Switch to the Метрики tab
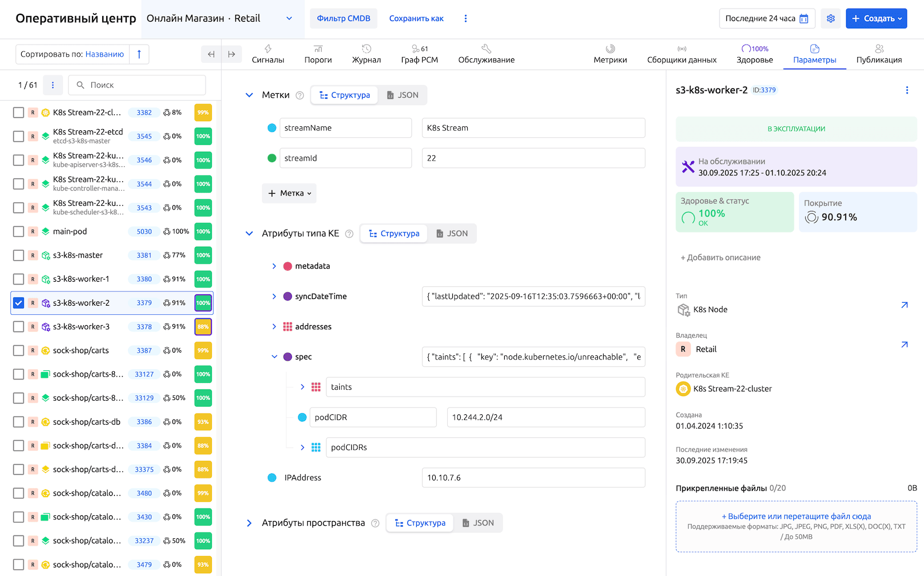This screenshot has height=576, width=924. tap(610, 54)
